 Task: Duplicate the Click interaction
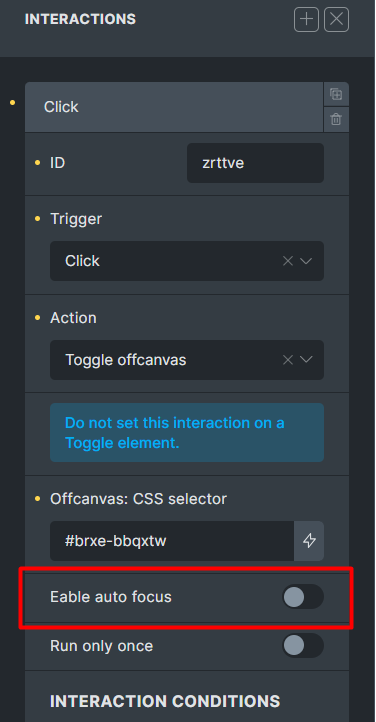coord(336,94)
